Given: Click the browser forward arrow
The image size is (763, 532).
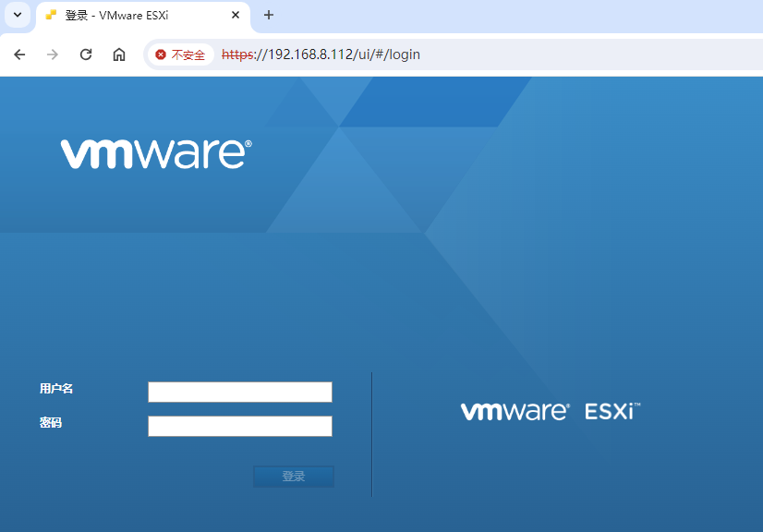Looking at the screenshot, I should (x=53, y=54).
